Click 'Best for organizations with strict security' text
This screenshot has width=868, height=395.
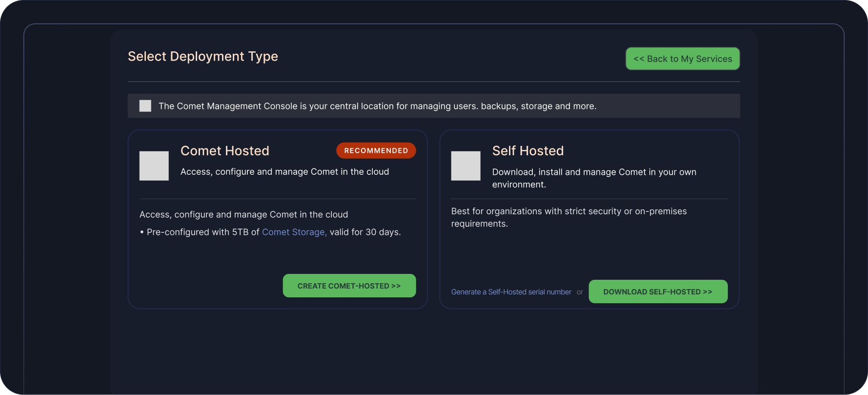569,217
